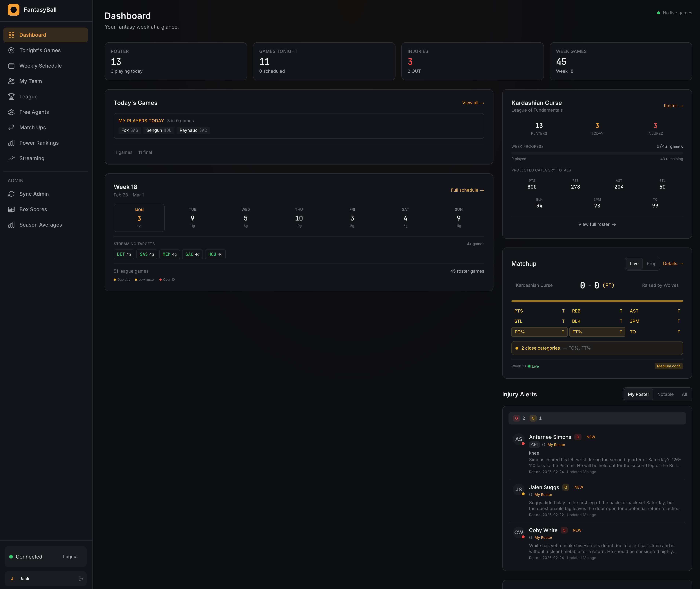Open Weekly Schedule calendar icon
700x589 pixels.
[x=11, y=66]
